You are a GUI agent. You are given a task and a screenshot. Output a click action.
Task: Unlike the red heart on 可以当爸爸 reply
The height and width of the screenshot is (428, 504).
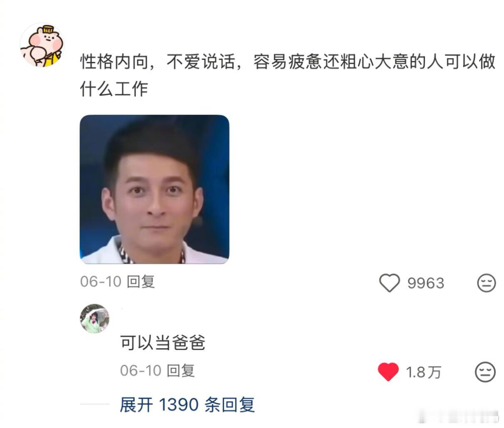coord(388,371)
